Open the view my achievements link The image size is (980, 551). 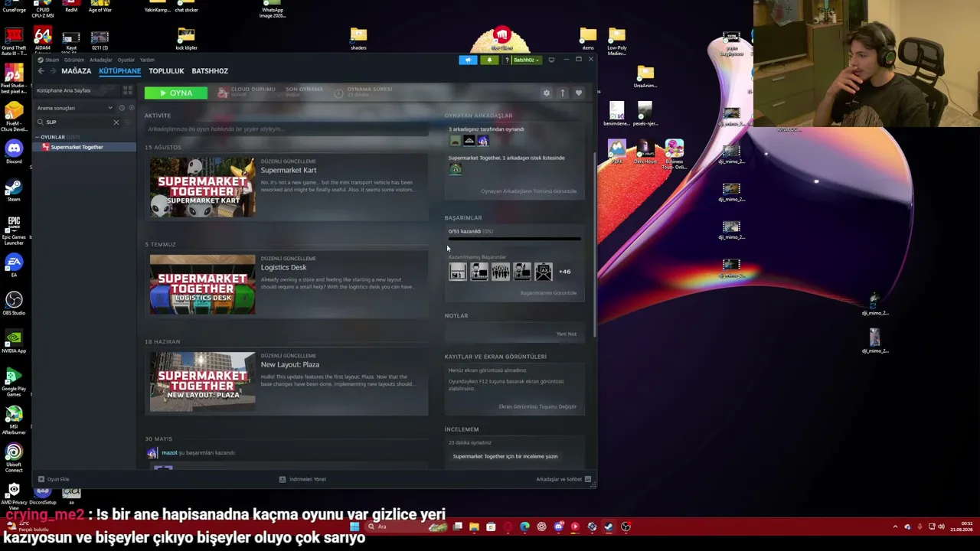click(548, 293)
